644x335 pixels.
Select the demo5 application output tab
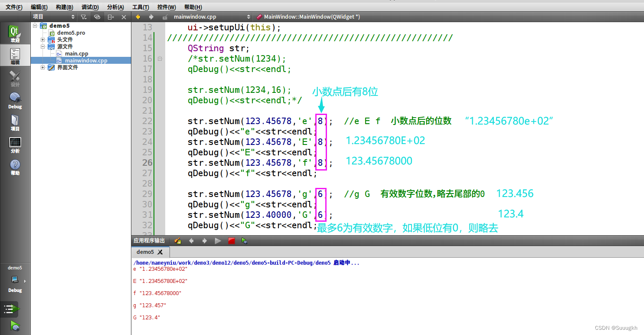150,252
